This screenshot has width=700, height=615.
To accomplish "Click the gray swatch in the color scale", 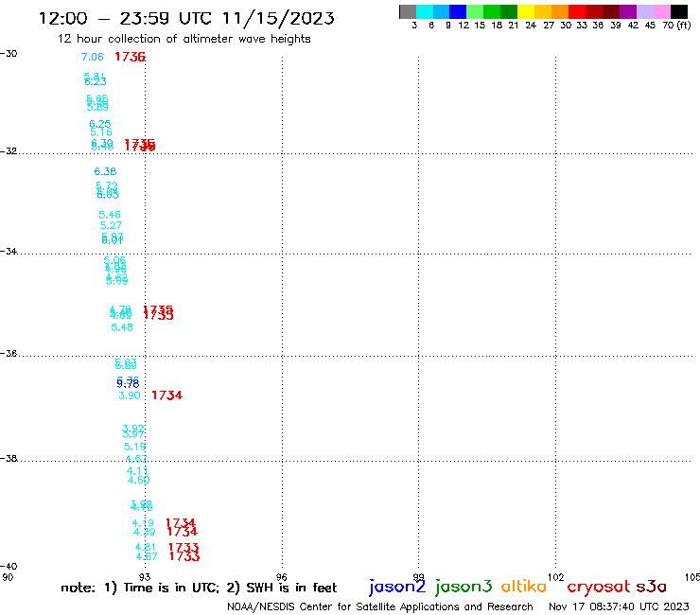I will click(x=408, y=11).
